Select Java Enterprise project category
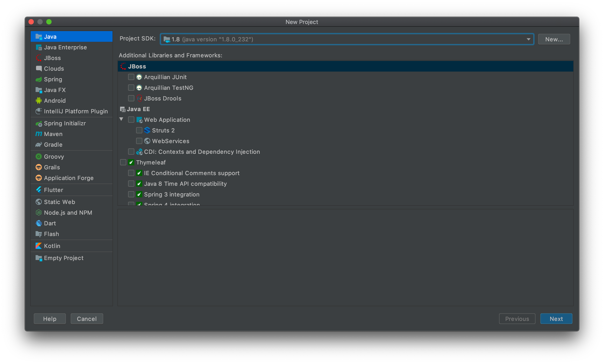Image resolution: width=604 pixels, height=364 pixels. pos(65,47)
